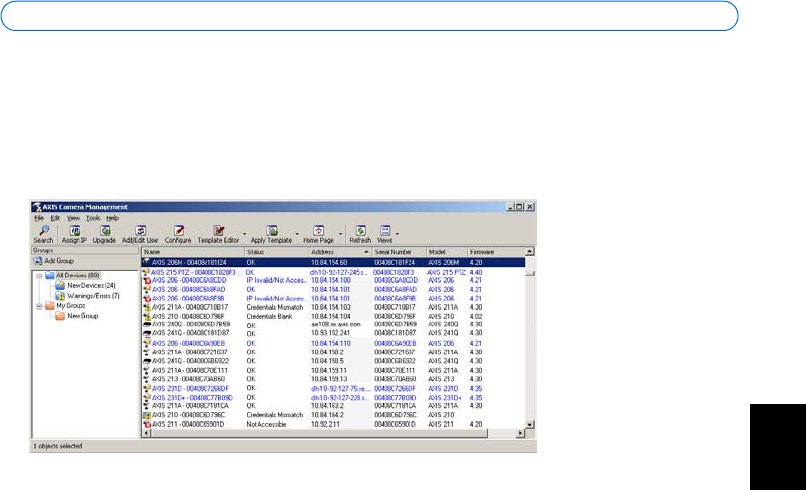Open the Help menu
Screen dimensions: 806x490
(113, 218)
